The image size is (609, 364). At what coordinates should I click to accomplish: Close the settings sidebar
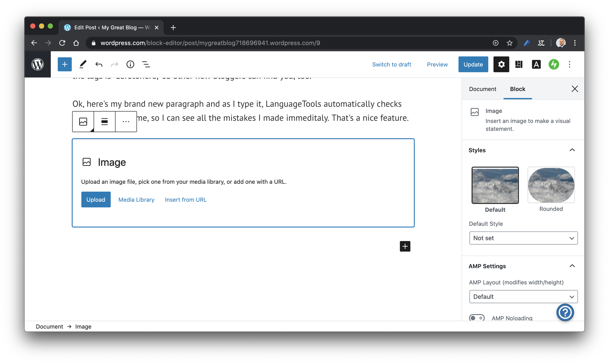click(x=575, y=89)
